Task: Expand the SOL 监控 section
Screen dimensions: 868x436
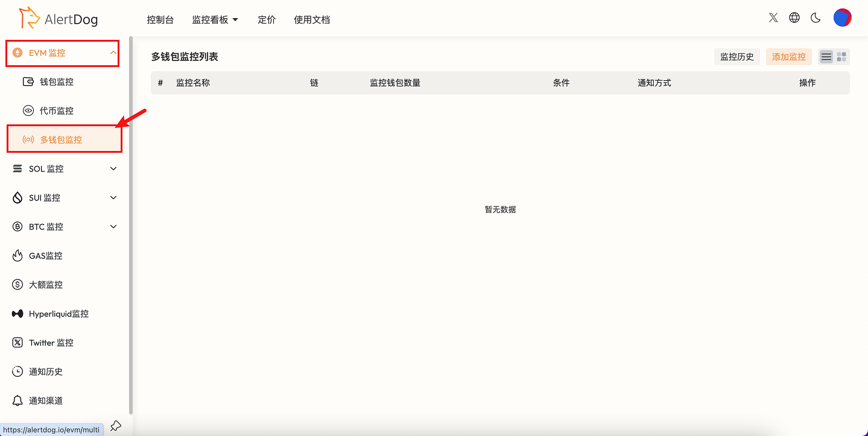Action: [x=113, y=168]
